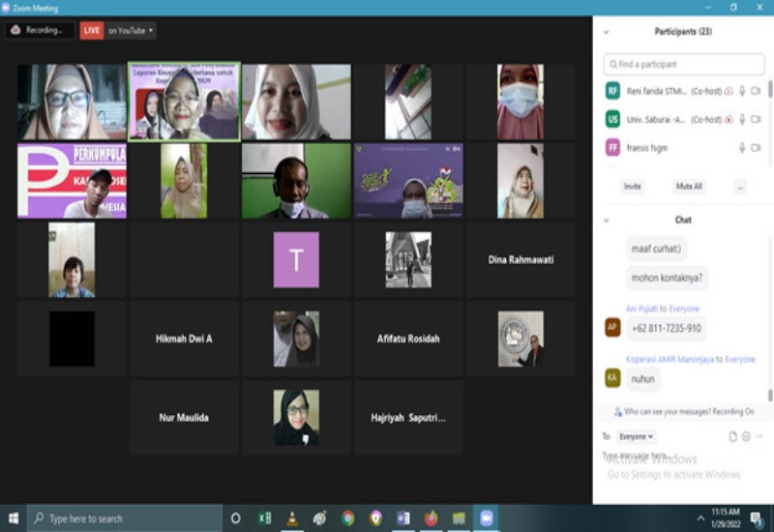Toggle microphone for fransis fsgm

pos(742,148)
